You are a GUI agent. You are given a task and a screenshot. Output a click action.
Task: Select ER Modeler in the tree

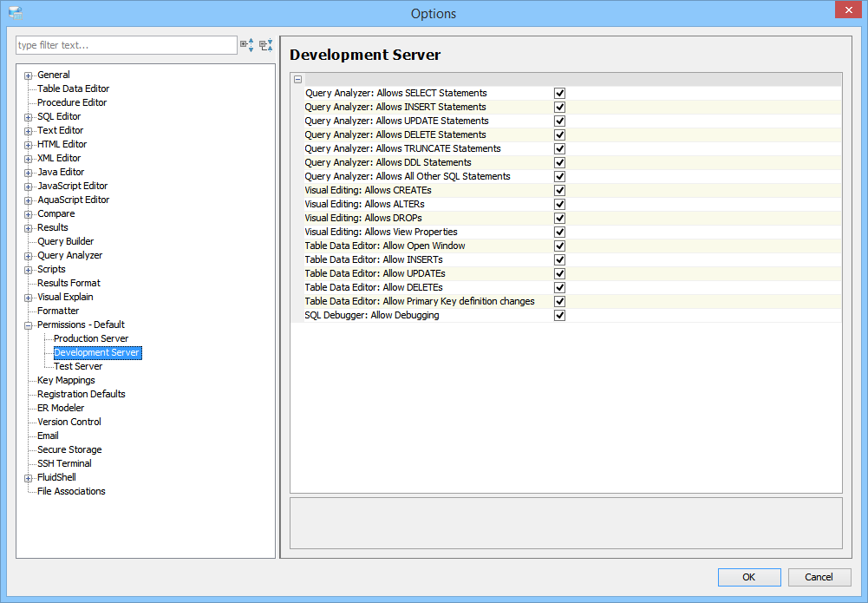coord(61,408)
